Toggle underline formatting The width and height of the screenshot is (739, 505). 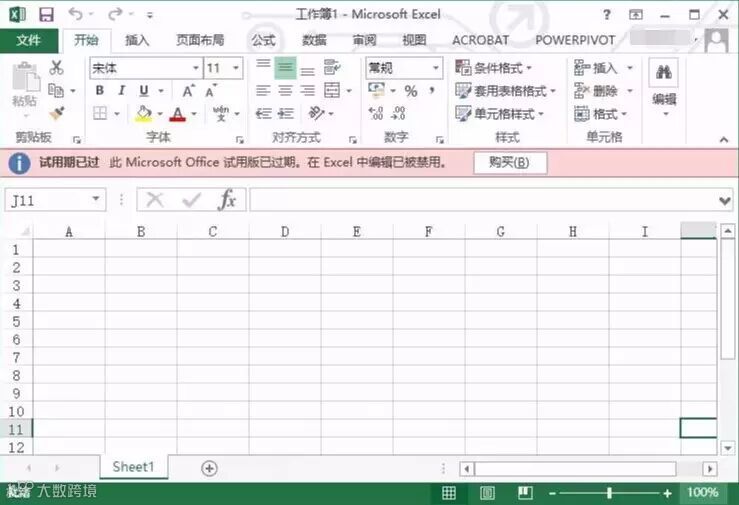(144, 90)
